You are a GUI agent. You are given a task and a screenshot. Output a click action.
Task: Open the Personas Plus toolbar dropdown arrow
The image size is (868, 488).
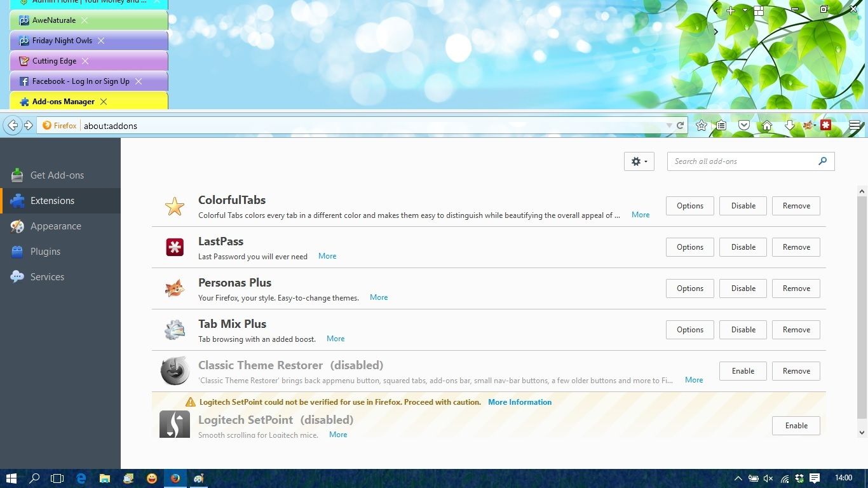point(815,126)
